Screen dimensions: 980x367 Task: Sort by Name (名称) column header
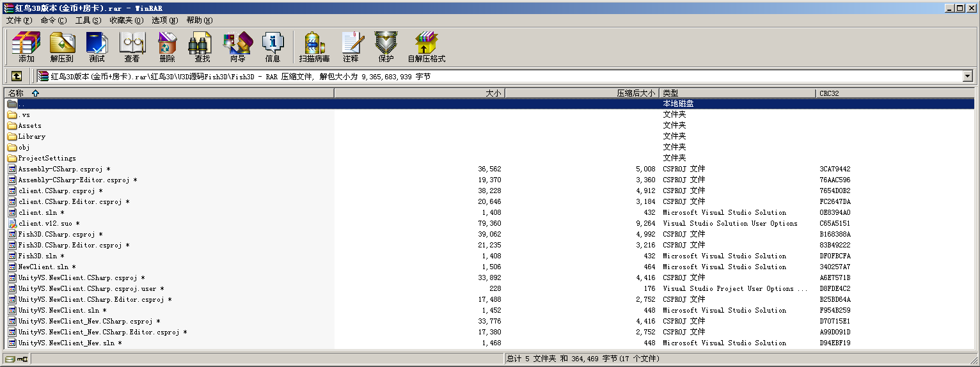click(20, 93)
